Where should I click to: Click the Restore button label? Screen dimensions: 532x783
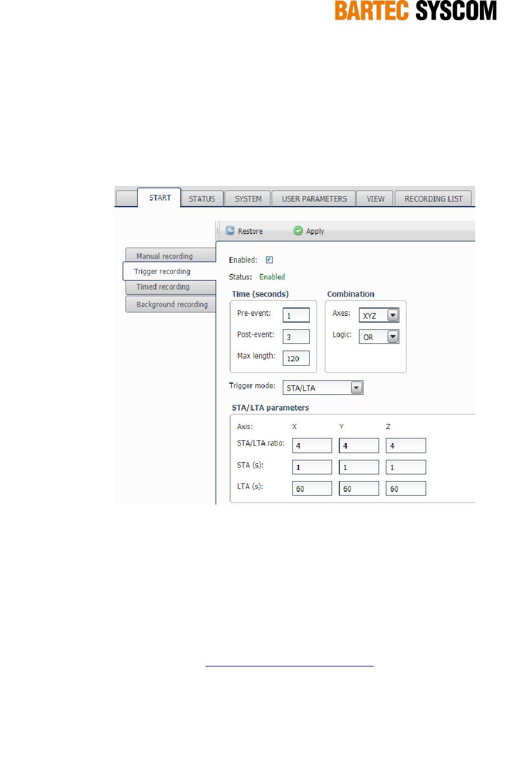[250, 231]
